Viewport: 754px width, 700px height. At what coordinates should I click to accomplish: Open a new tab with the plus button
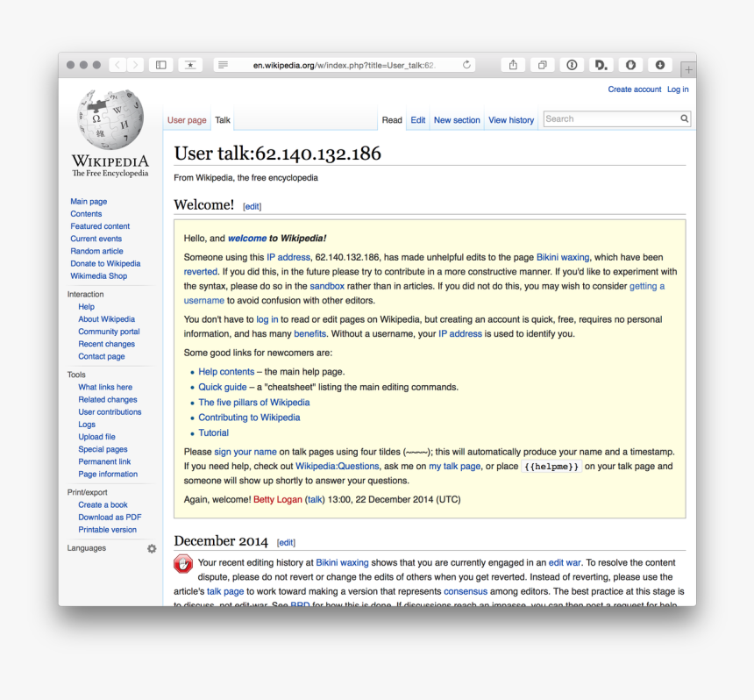[x=688, y=69]
